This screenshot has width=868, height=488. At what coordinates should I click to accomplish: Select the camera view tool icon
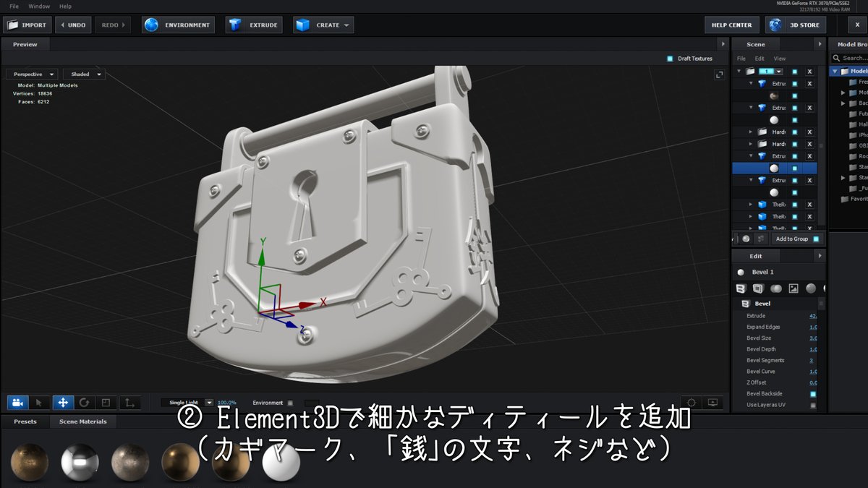click(18, 403)
